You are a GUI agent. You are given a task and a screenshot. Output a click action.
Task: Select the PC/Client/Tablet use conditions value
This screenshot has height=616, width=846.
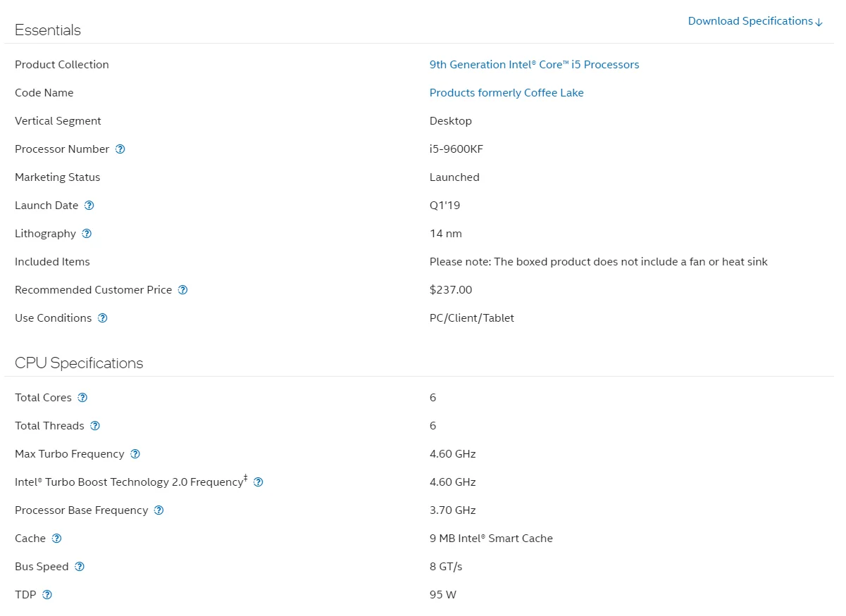[472, 318]
